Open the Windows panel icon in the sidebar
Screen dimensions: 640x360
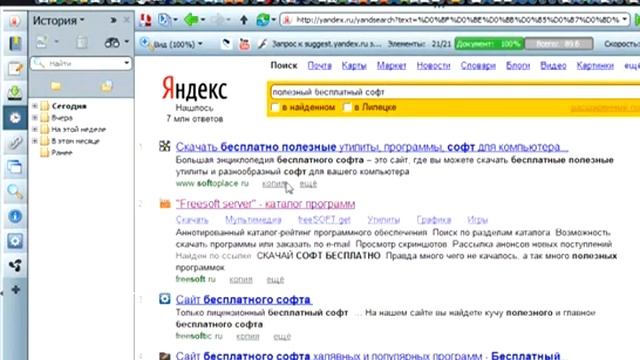click(x=15, y=167)
